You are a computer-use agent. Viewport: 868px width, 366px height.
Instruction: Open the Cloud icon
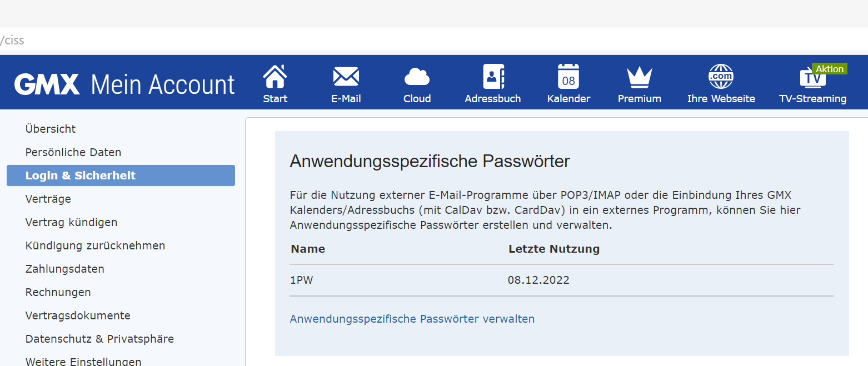(x=417, y=77)
